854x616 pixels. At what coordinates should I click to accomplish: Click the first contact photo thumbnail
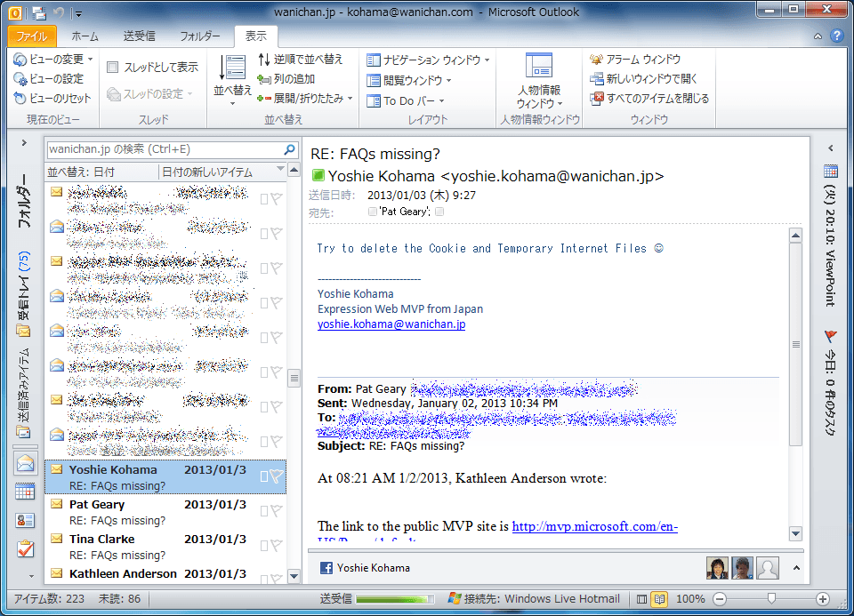[717, 568]
